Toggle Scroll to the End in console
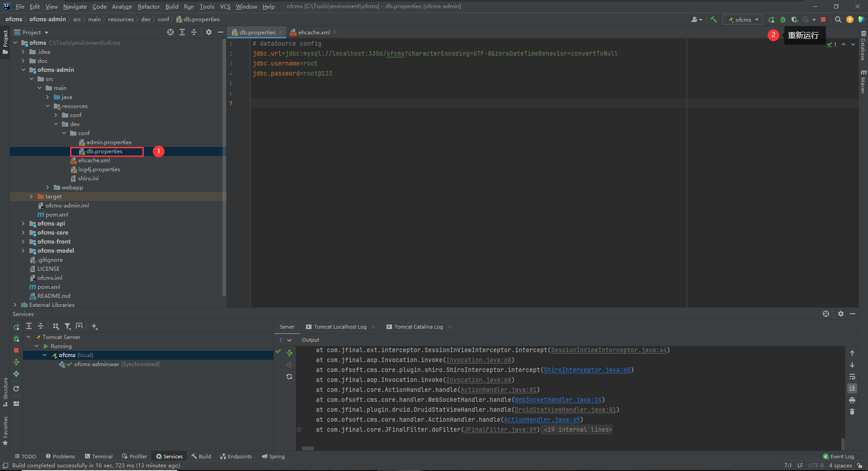 [x=852, y=388]
